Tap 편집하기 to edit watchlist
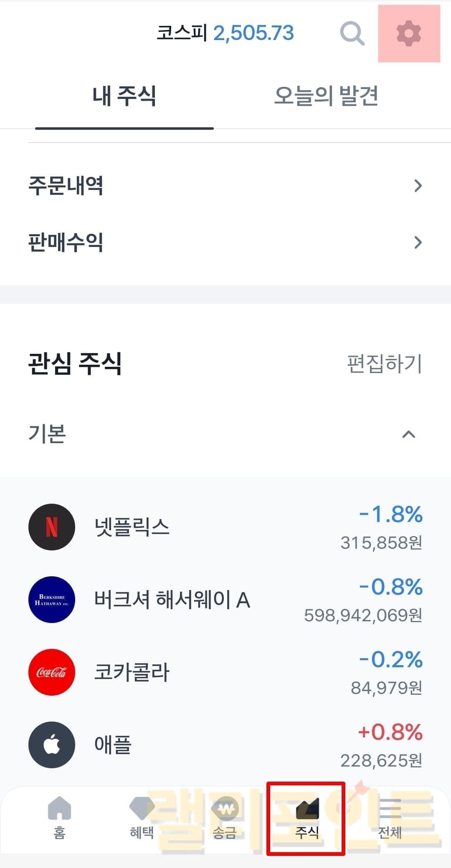451x868 pixels. click(x=384, y=363)
